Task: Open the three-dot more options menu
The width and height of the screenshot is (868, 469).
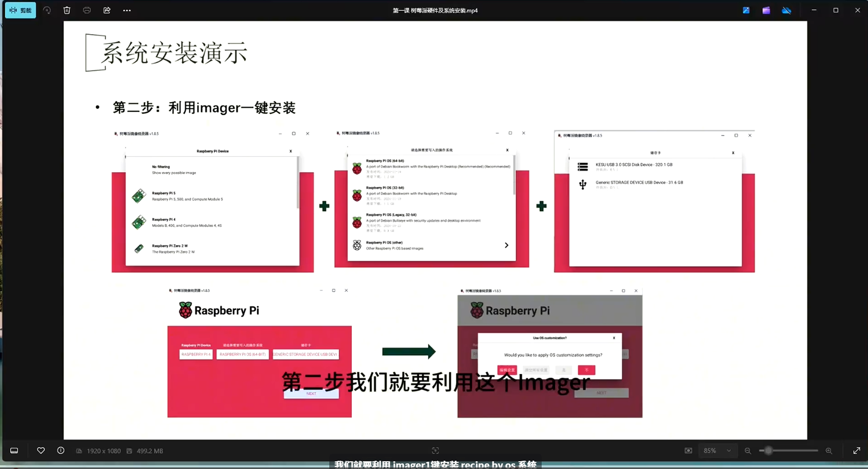Action: [x=127, y=10]
